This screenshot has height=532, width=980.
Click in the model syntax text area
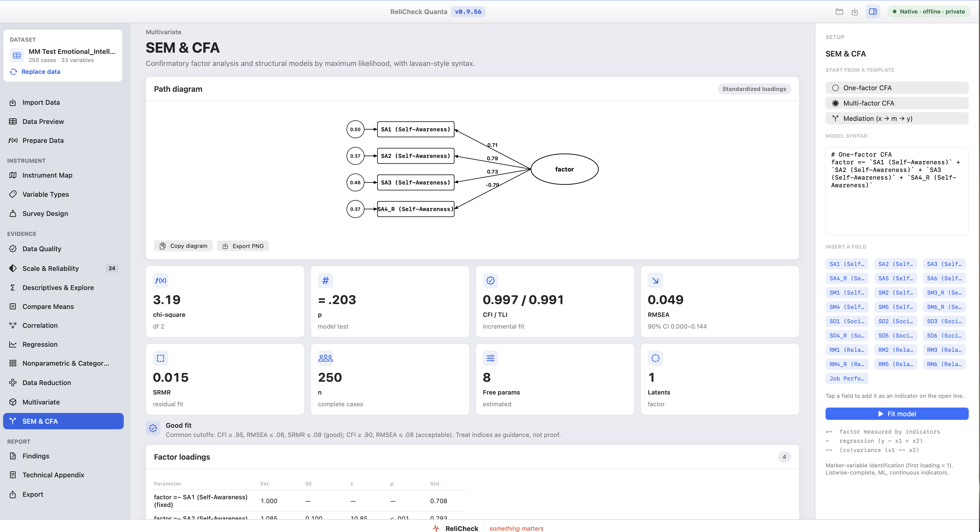[897, 192]
